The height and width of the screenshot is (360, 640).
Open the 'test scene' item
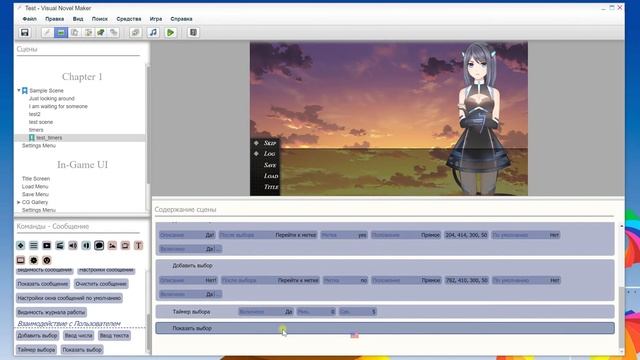[x=41, y=122]
